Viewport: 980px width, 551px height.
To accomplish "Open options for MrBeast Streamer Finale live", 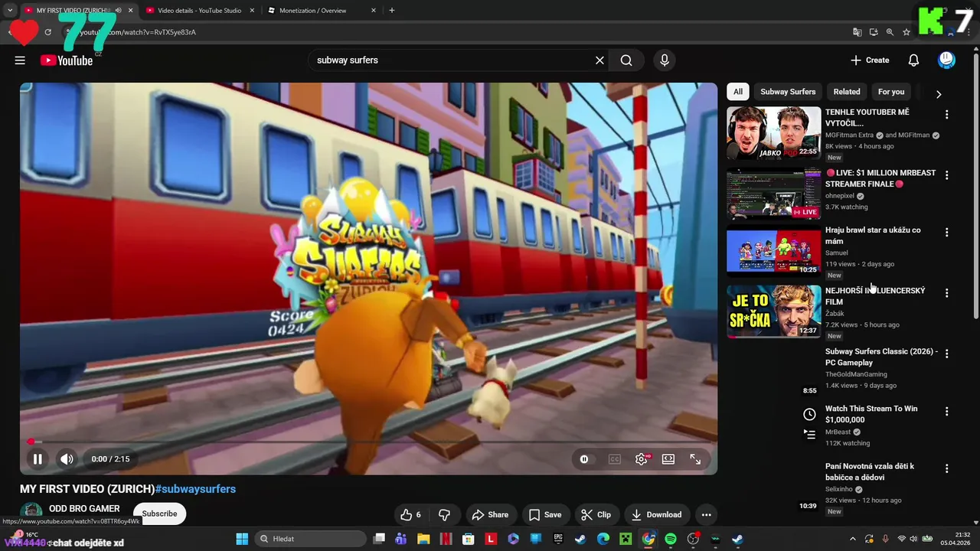I will 947,175.
